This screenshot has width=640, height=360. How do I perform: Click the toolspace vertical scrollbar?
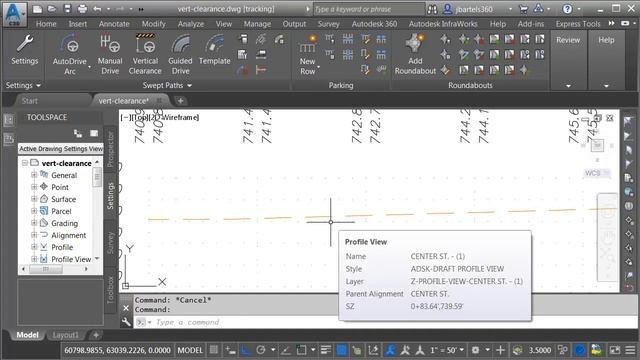[97, 178]
